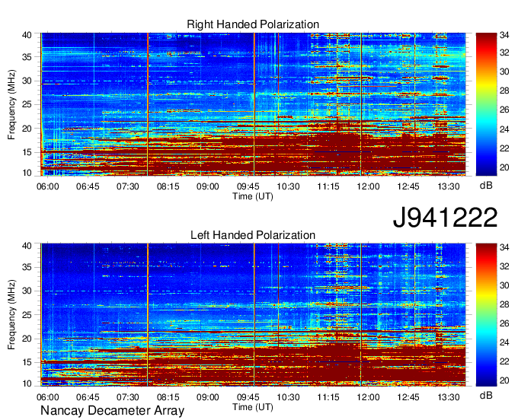Viewport: 518px width, 420px height.
Task: Click the 10 MHz tick of Right Handed plot
Action: (27, 173)
